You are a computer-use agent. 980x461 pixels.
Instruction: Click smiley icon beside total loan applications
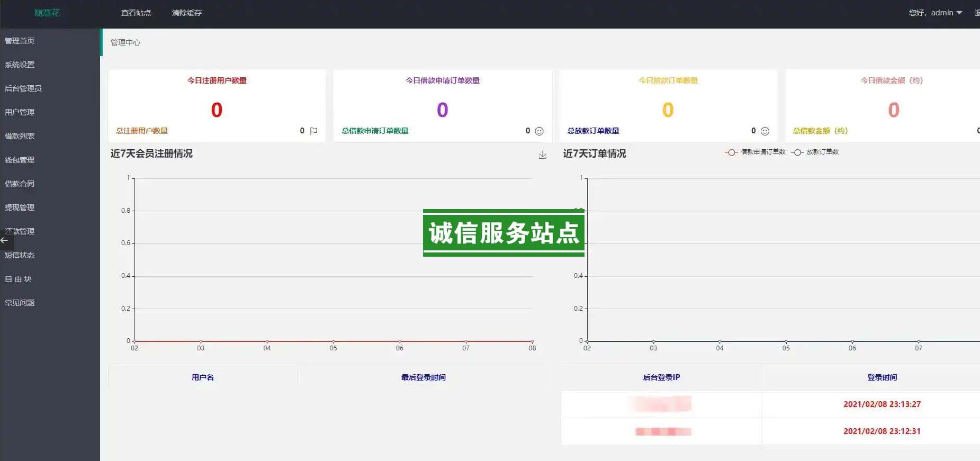539,131
